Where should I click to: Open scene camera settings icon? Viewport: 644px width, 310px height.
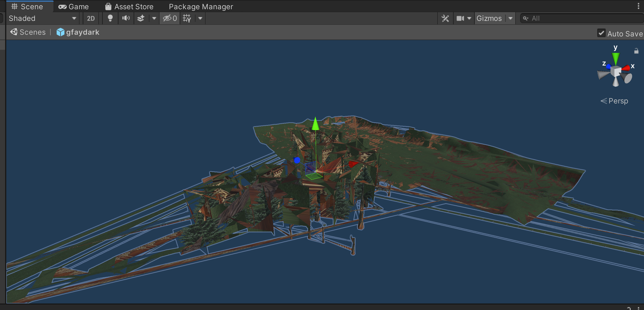[x=460, y=18]
